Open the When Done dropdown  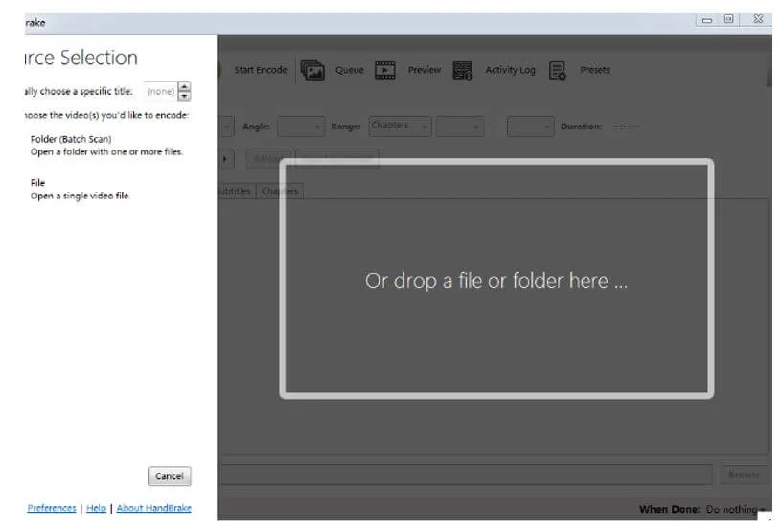pyautogui.click(x=735, y=509)
